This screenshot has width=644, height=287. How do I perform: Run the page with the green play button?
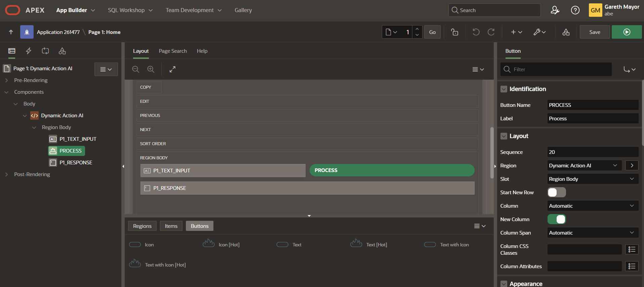coord(627,32)
